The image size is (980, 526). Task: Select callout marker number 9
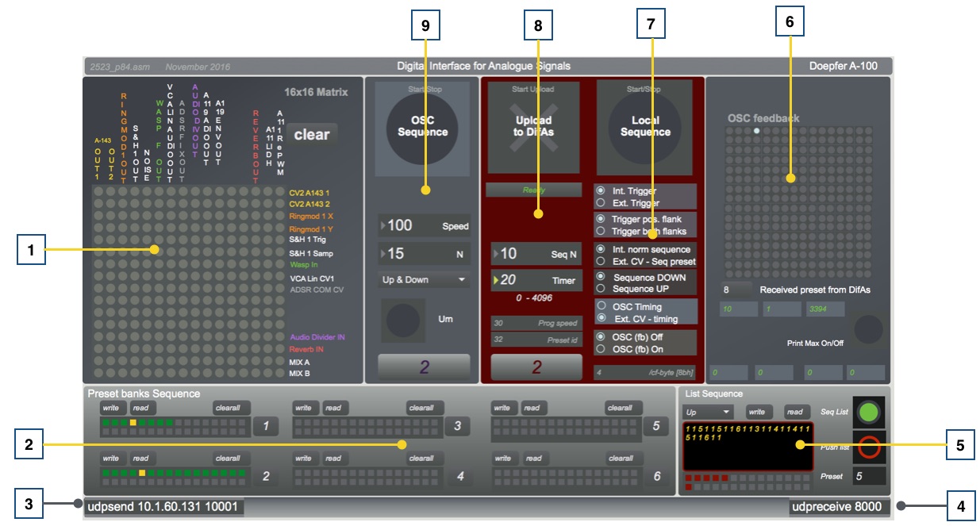425,26
